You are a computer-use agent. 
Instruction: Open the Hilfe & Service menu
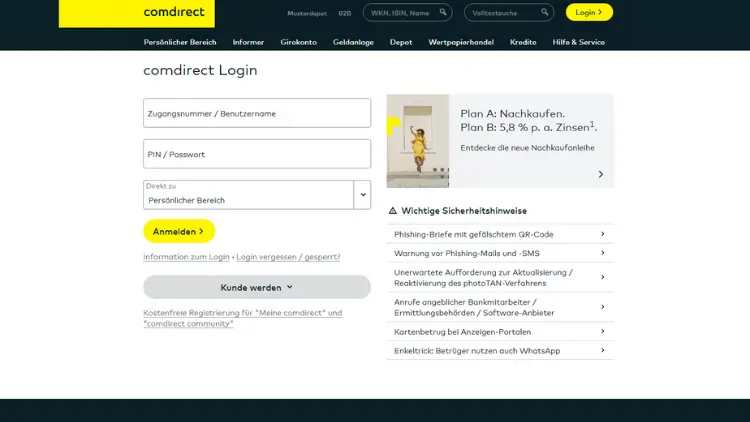(579, 42)
